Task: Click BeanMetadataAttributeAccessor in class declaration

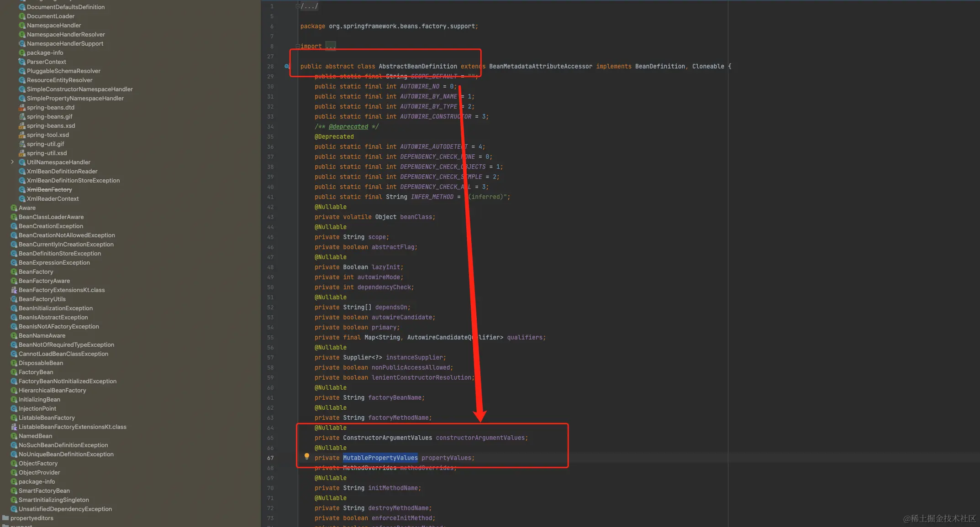Action: (x=541, y=67)
